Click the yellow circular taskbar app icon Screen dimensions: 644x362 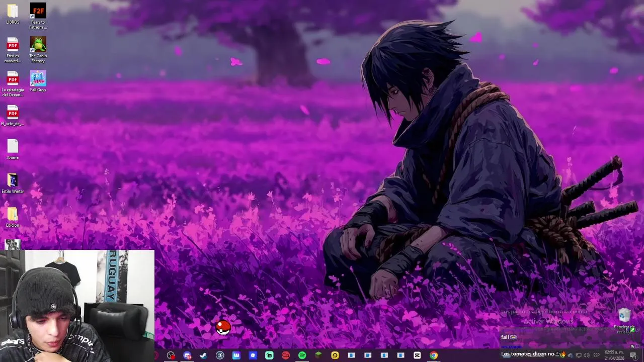coord(335,355)
